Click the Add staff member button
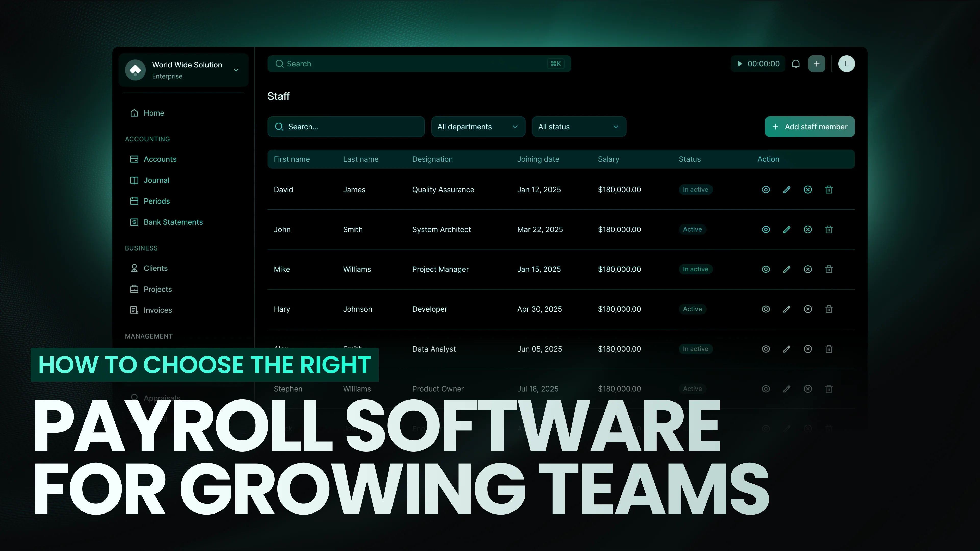 pyautogui.click(x=810, y=127)
